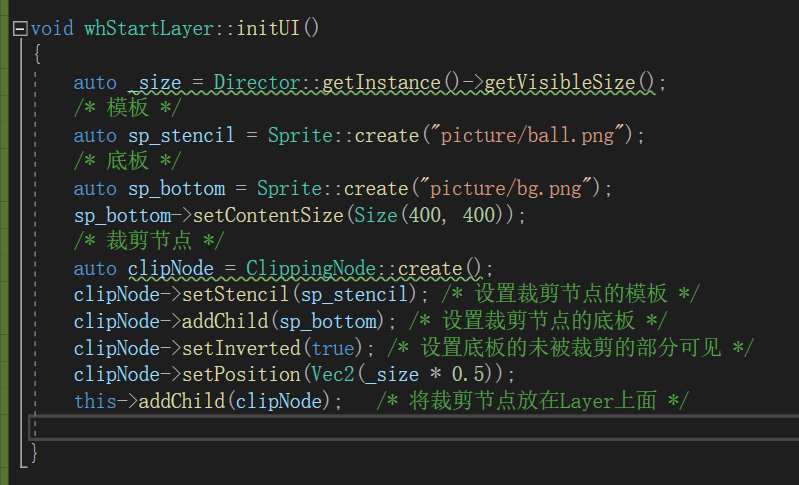The width and height of the screenshot is (799, 485).
Task: Click the setStencil call
Action: [235, 294]
